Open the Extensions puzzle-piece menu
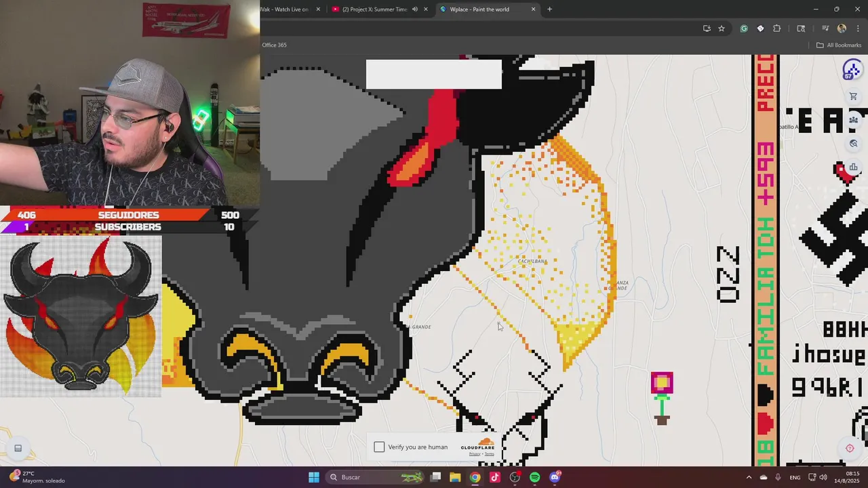 pyautogui.click(x=777, y=28)
